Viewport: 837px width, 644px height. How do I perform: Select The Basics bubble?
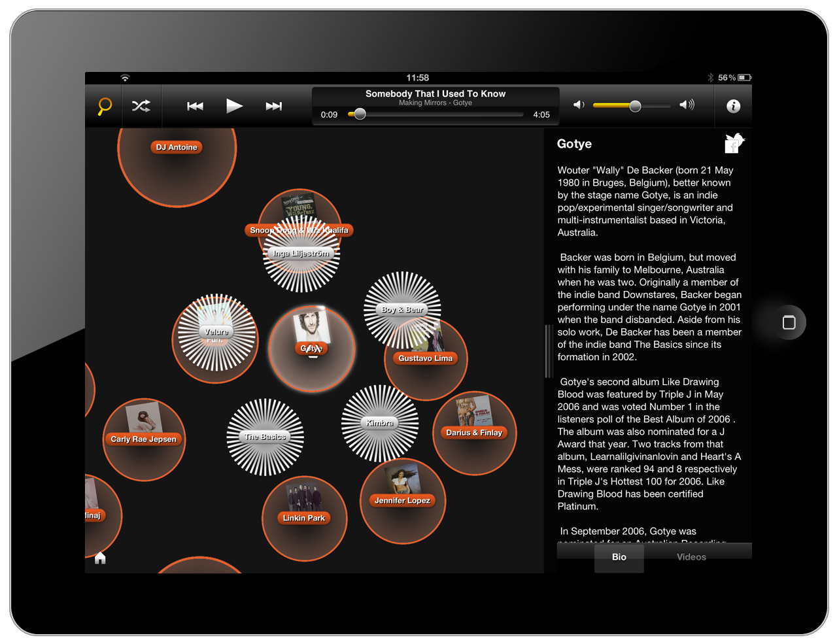(x=265, y=437)
